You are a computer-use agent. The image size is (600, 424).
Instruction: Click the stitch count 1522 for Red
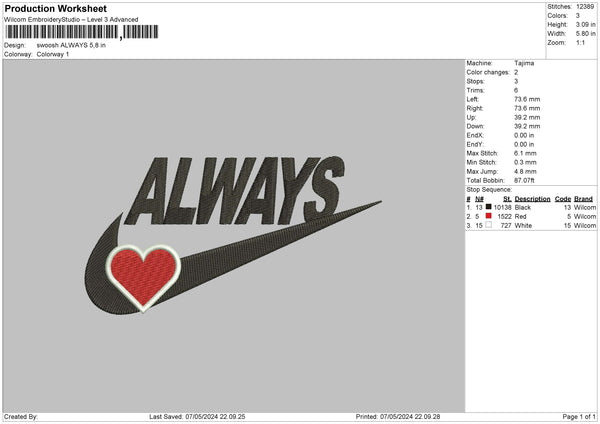pos(504,217)
